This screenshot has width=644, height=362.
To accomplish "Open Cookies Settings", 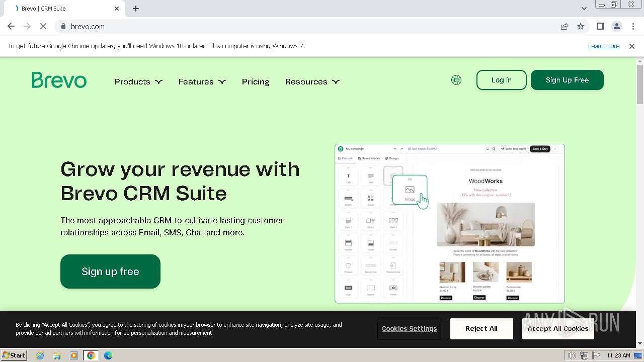I will coord(410,329).
